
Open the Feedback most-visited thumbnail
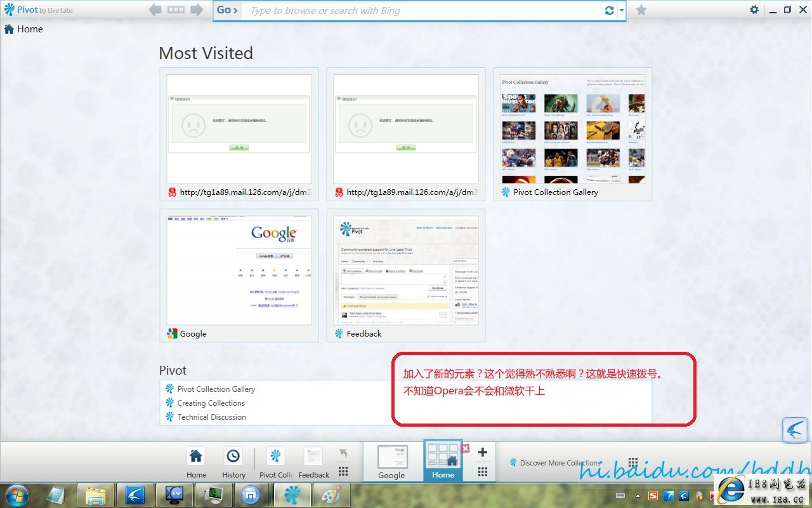point(406,276)
